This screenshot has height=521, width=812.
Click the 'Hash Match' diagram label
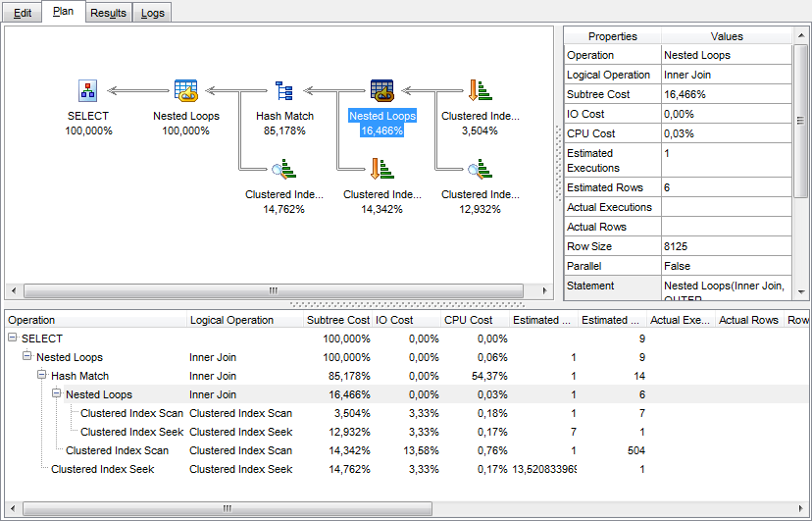click(x=284, y=116)
